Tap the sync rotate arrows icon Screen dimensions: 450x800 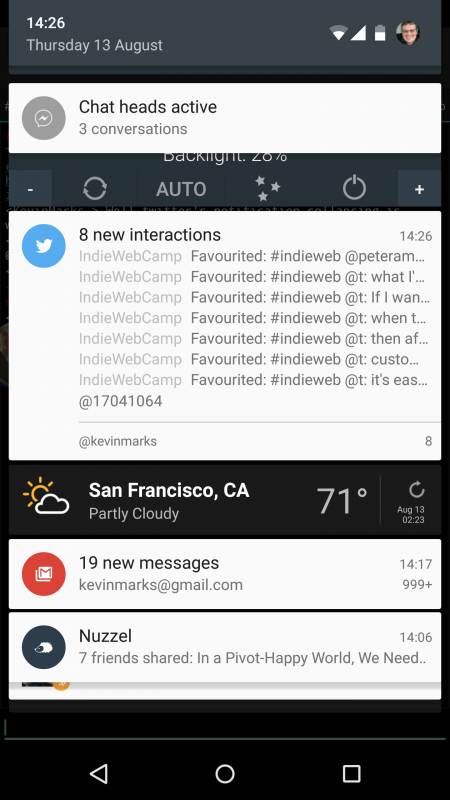click(x=95, y=189)
